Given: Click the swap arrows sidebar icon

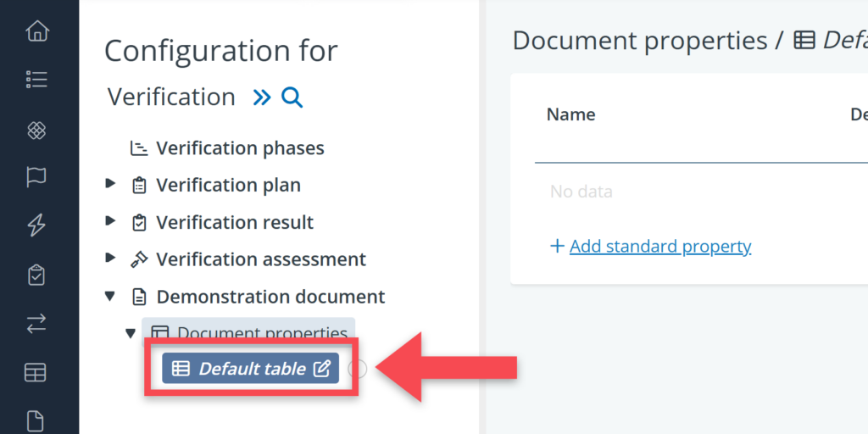Looking at the screenshot, I should (x=36, y=323).
